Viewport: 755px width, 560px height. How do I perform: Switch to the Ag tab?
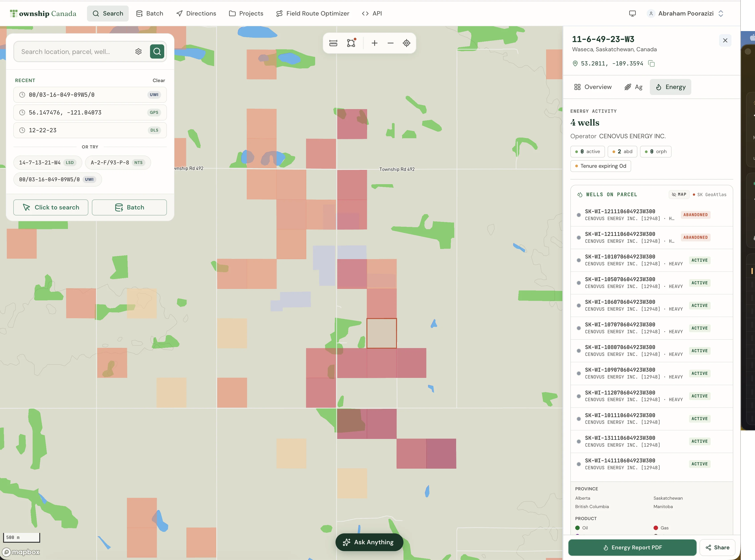point(633,87)
